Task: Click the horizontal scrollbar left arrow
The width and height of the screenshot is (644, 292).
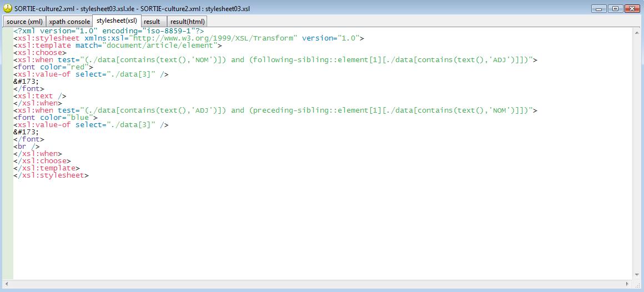Action: coord(7,283)
